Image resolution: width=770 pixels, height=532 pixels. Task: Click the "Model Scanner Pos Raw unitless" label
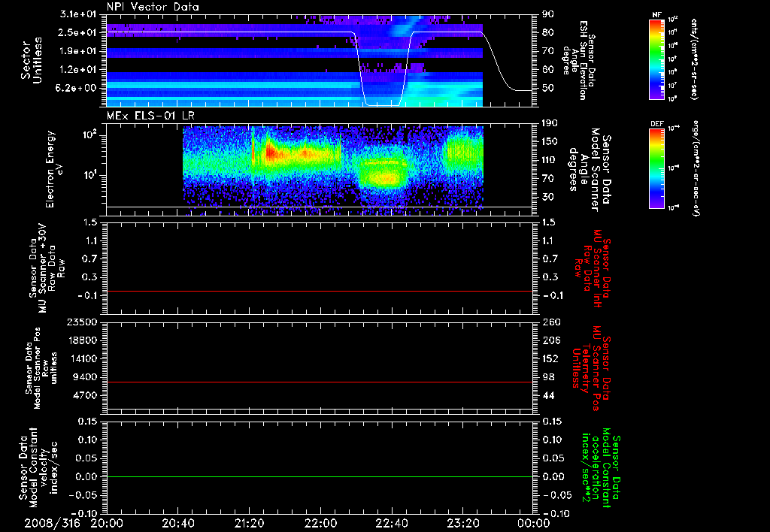41,368
